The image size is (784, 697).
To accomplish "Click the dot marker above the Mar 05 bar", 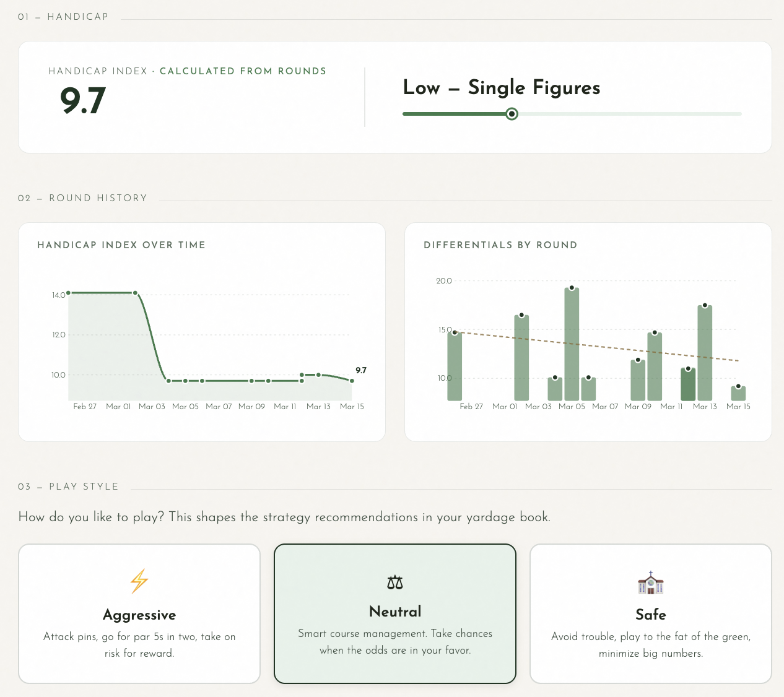I will 572,287.
